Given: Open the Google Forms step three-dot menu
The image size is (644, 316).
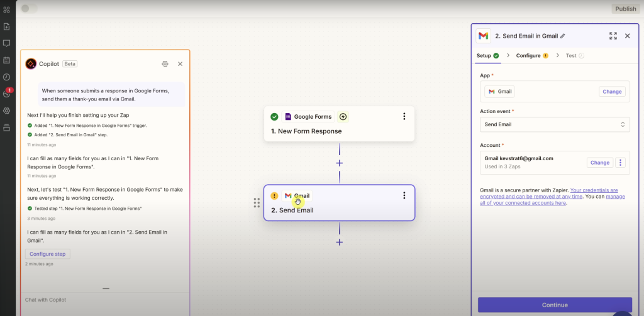Looking at the screenshot, I should click(404, 117).
